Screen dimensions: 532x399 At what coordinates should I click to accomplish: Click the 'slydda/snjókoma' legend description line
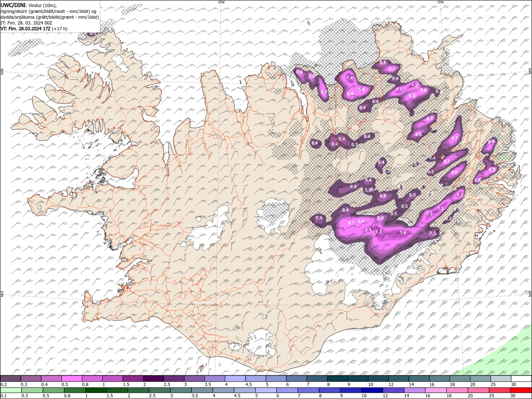pyautogui.click(x=49, y=17)
